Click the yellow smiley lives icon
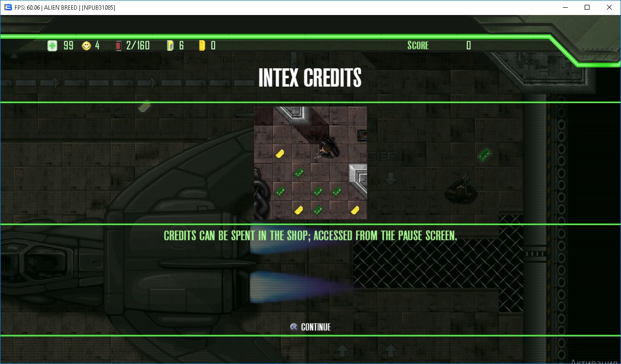The height and width of the screenshot is (364, 621). tap(86, 46)
